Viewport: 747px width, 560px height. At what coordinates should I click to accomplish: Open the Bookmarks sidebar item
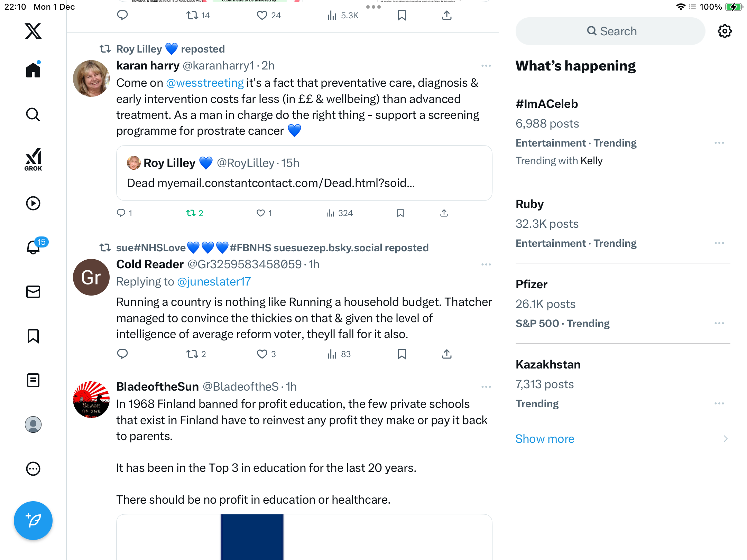click(x=33, y=336)
